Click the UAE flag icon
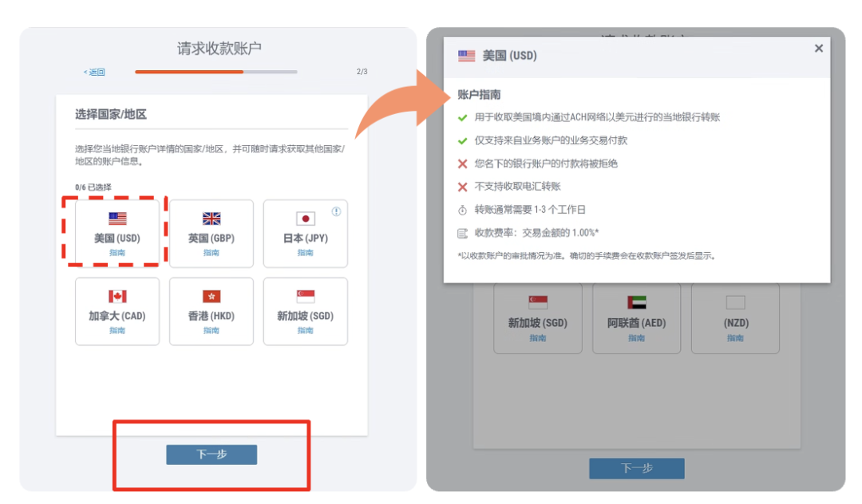This screenshot has height=504, width=862. tap(637, 302)
